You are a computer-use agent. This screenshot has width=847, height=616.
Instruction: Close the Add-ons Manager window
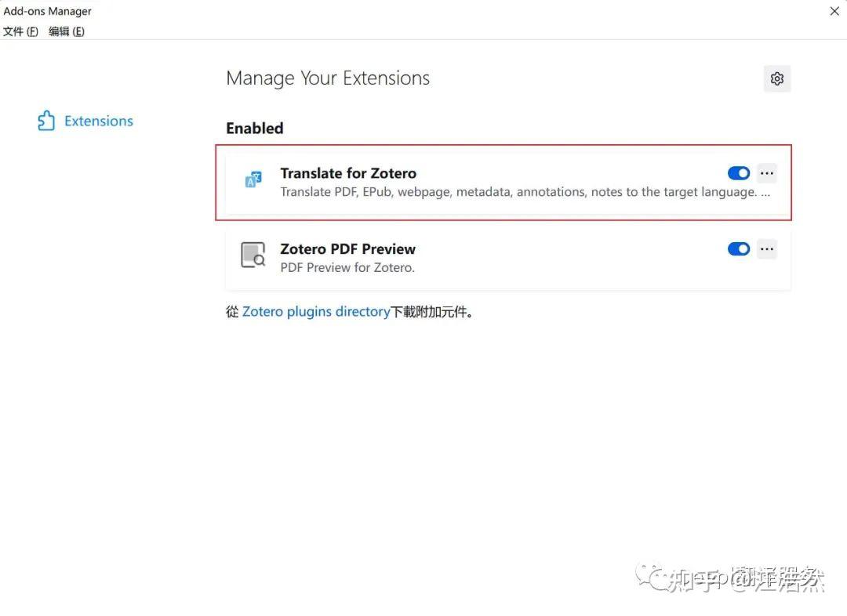pos(834,11)
